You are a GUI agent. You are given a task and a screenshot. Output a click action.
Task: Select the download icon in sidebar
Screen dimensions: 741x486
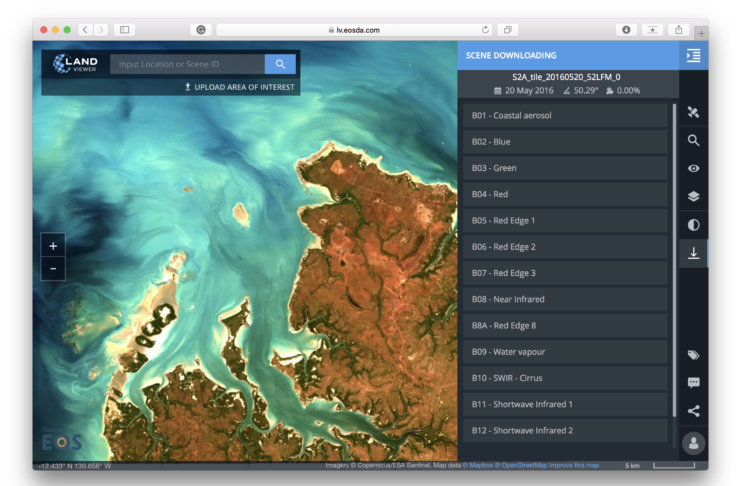(693, 253)
